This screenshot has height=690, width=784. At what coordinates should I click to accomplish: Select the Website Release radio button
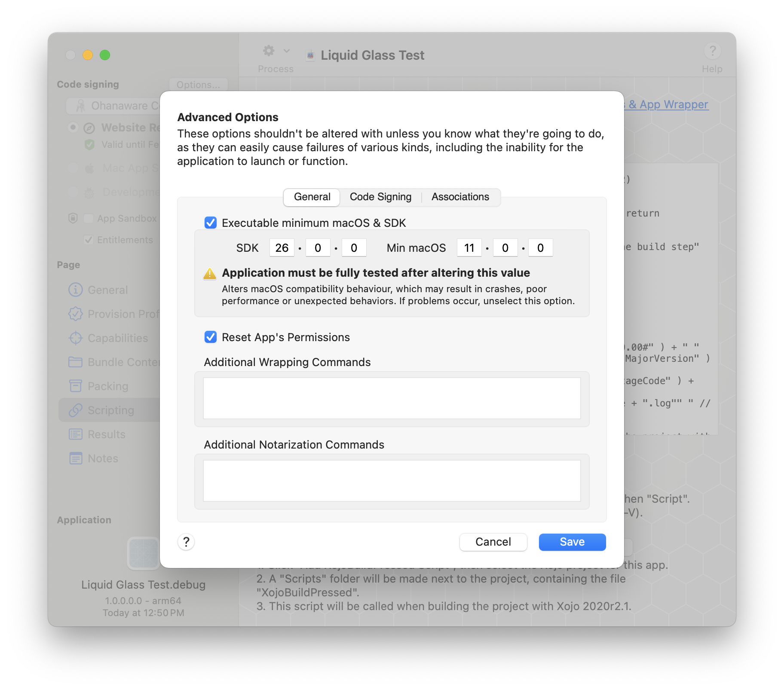tap(73, 127)
